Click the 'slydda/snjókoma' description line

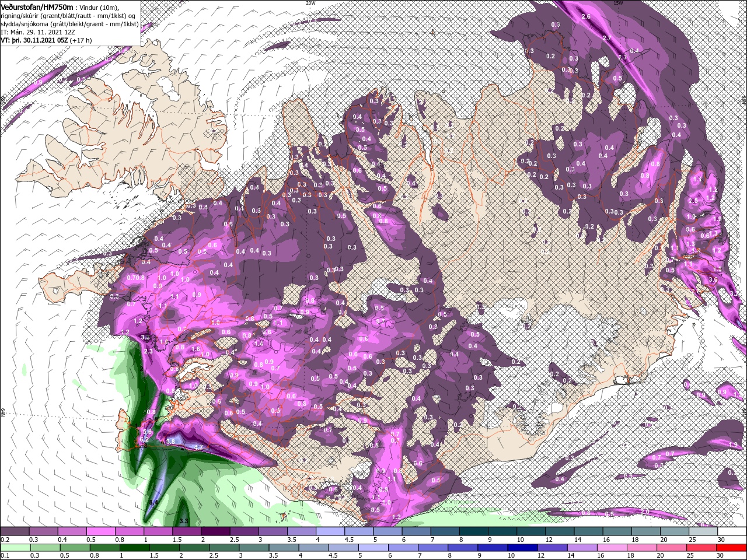tap(69, 23)
